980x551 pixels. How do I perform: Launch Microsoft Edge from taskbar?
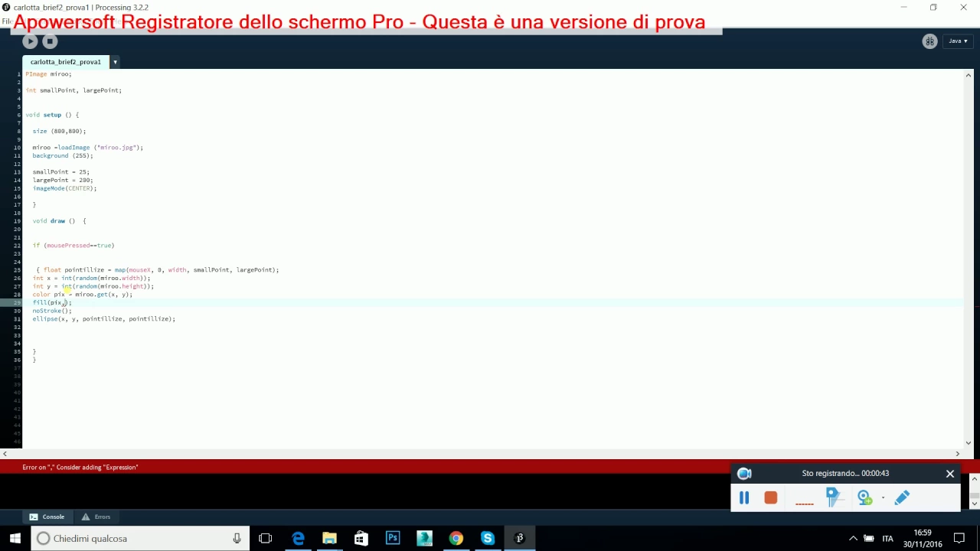coord(298,539)
